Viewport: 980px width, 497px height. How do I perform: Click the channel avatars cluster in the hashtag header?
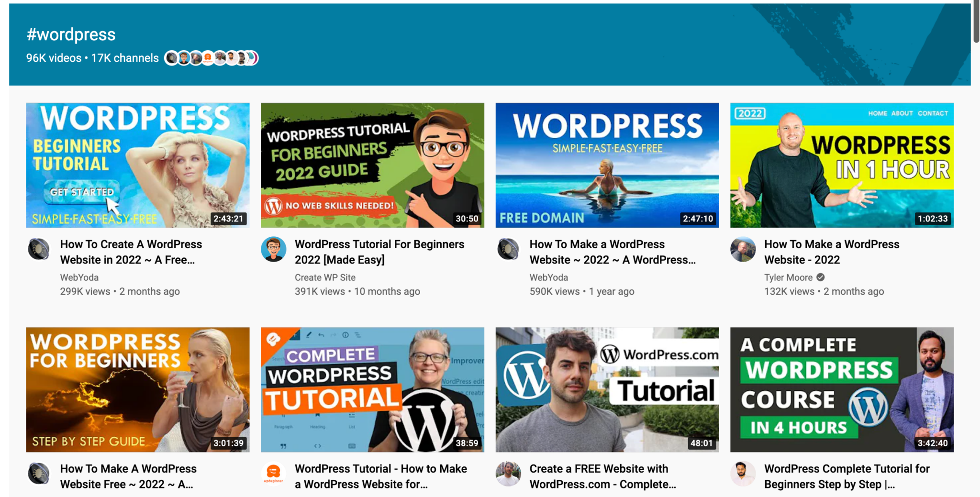point(211,58)
